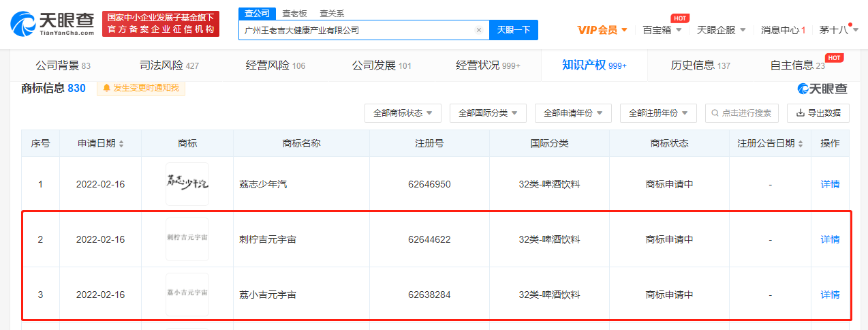
Task: Open 详情 link for 荔小吉元宇宙
Action: click(x=830, y=295)
